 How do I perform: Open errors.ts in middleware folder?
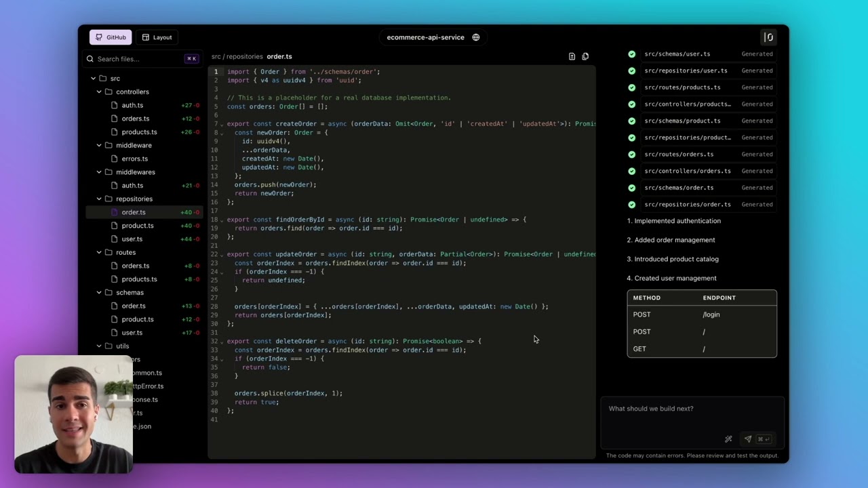pyautogui.click(x=144, y=159)
